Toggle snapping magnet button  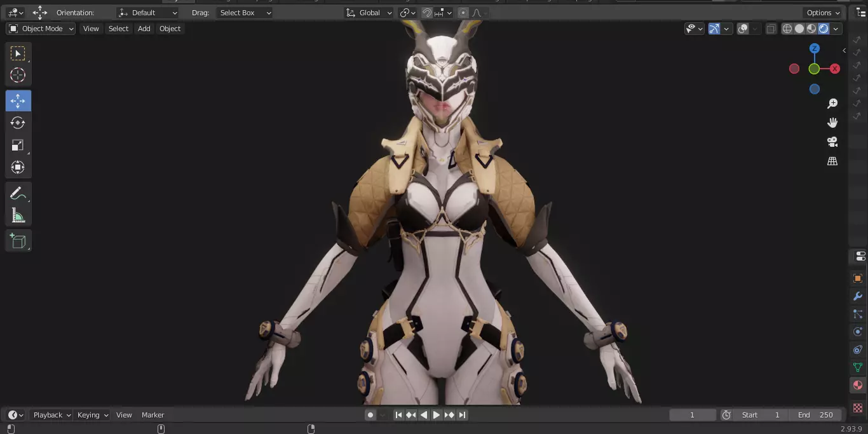tap(428, 13)
